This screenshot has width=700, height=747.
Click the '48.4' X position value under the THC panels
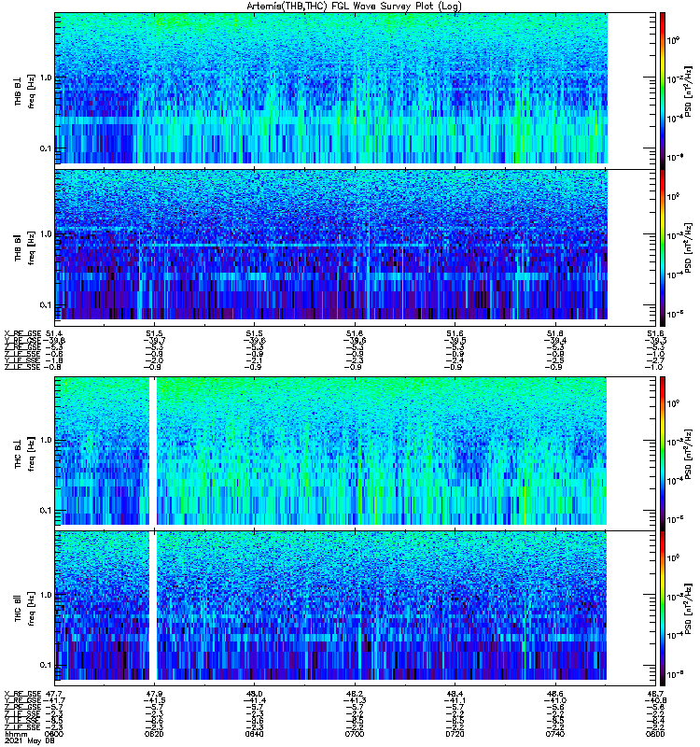[x=455, y=694]
